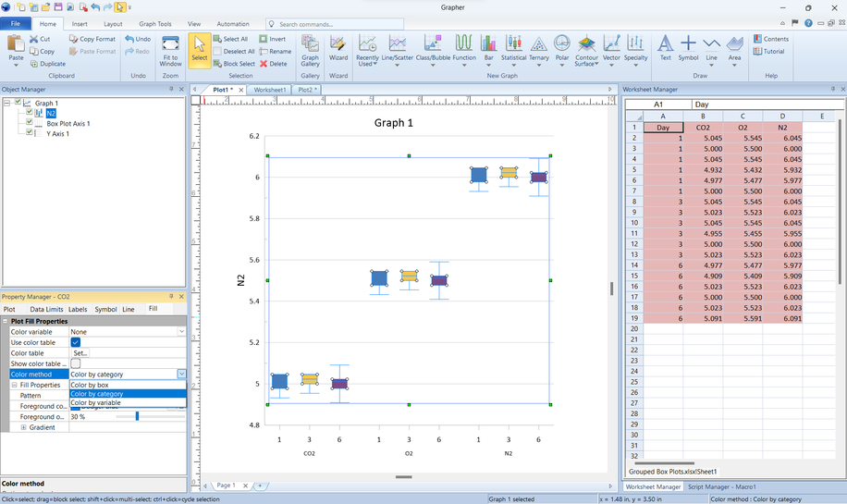Image resolution: width=847 pixels, height=504 pixels.
Task: Open the Worksheet1 document tab
Action: click(x=270, y=90)
